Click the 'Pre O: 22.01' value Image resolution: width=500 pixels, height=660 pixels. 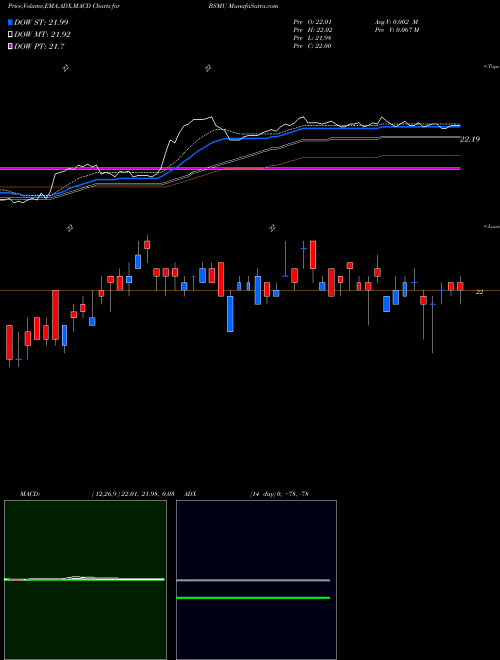(312, 22)
